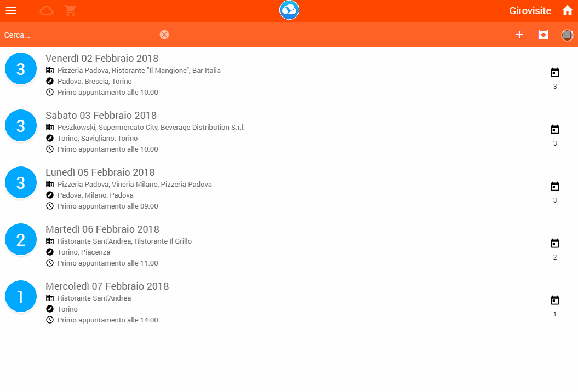Open Martedì 06 Febbraio 2018 entry
Screen dimensions: 578x392
tap(289, 246)
